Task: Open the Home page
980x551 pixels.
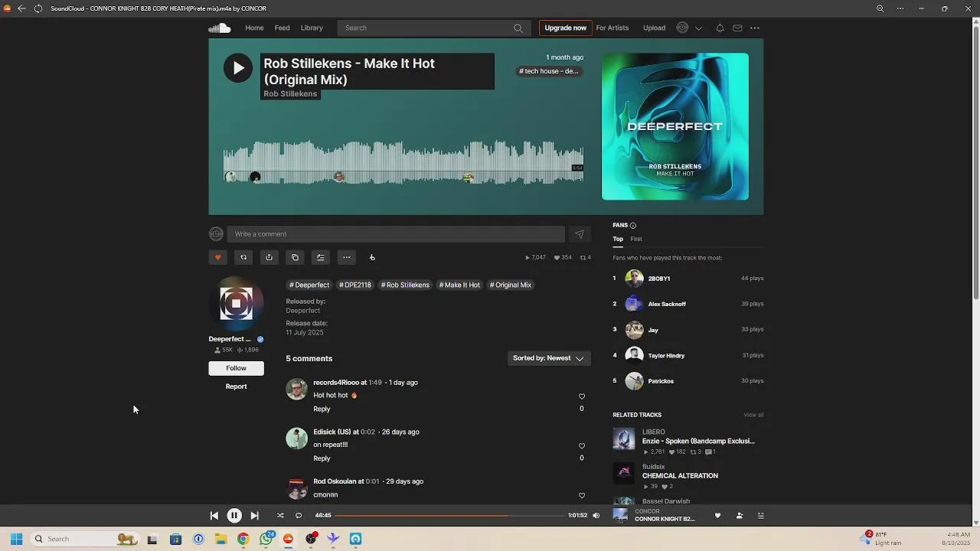Action: click(254, 28)
